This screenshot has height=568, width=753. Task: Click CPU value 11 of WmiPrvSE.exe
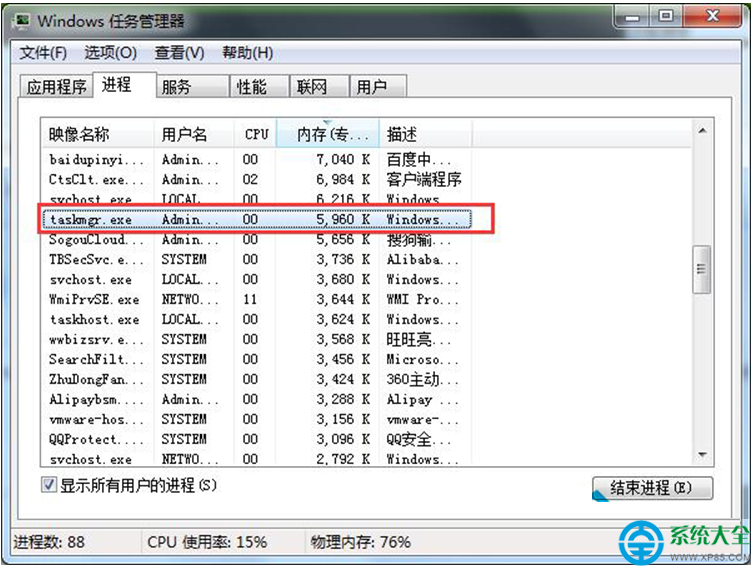coord(250,300)
